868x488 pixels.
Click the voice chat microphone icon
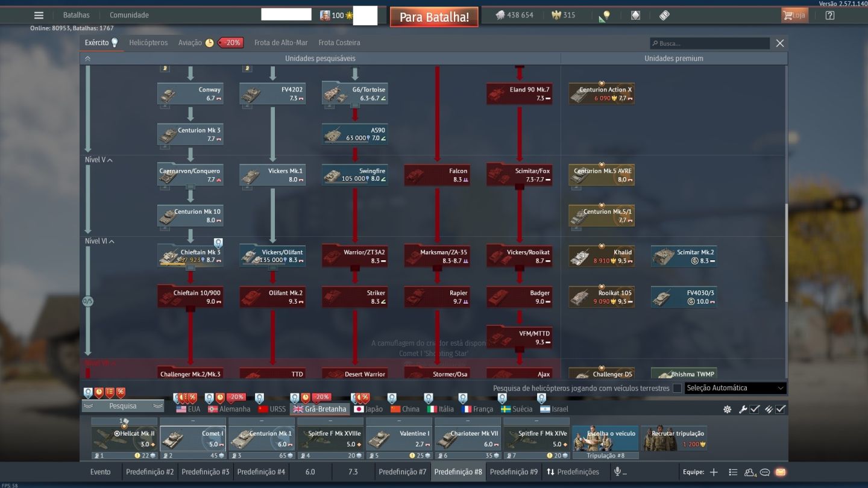coord(617,472)
